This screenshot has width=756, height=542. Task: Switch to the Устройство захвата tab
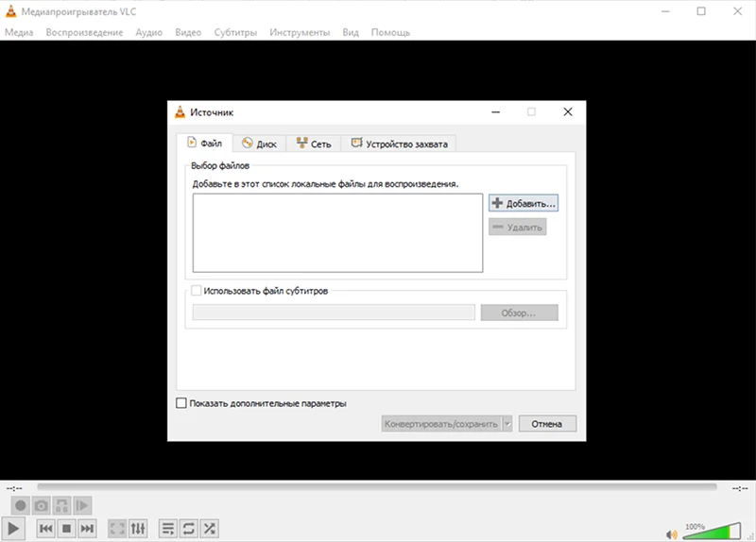pyautogui.click(x=399, y=144)
